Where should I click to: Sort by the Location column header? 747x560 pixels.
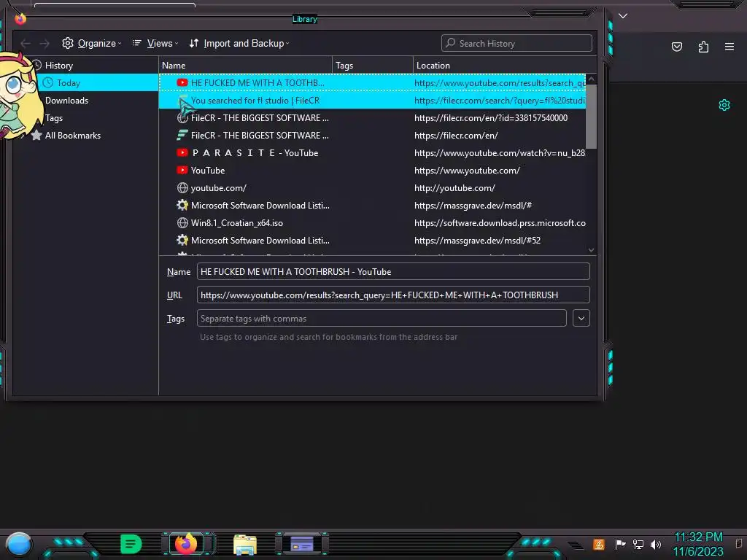505,65
